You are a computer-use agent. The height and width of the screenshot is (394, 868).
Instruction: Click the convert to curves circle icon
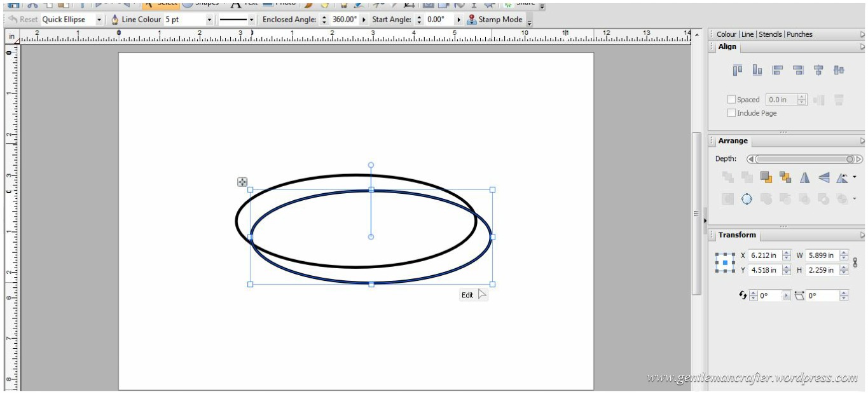(747, 200)
